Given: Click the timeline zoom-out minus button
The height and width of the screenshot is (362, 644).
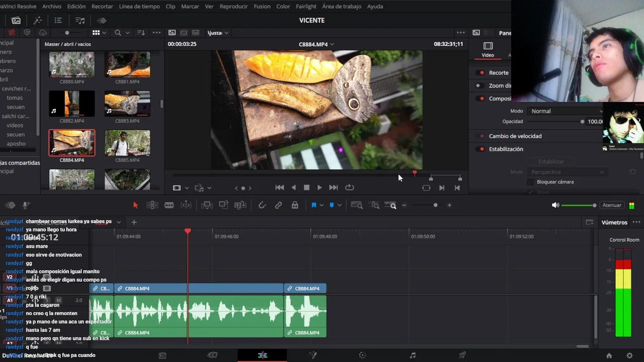Looking at the screenshot, I should coord(404,205).
